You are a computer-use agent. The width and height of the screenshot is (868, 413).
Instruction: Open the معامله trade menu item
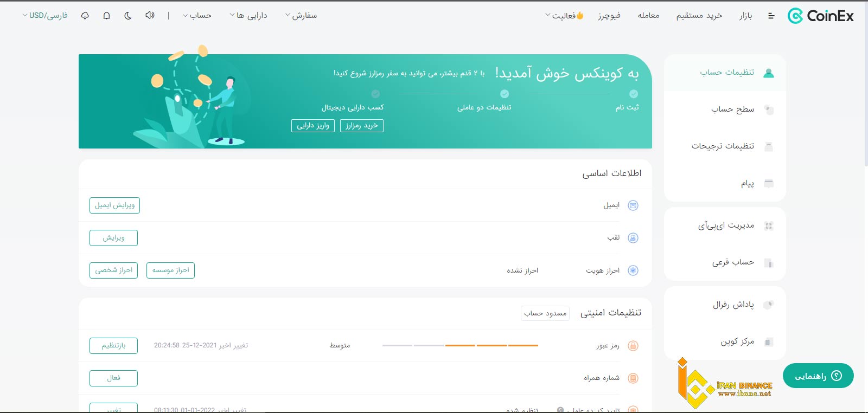click(x=648, y=16)
